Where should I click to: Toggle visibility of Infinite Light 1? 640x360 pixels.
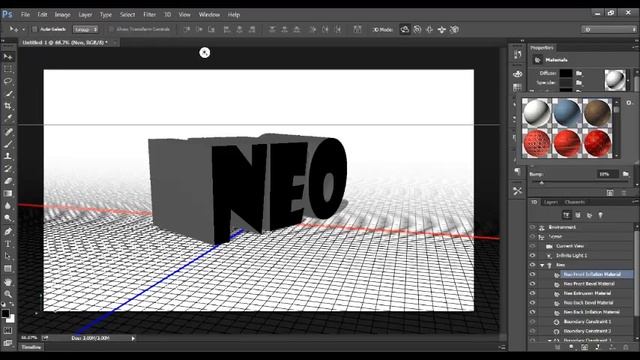pos(532,256)
